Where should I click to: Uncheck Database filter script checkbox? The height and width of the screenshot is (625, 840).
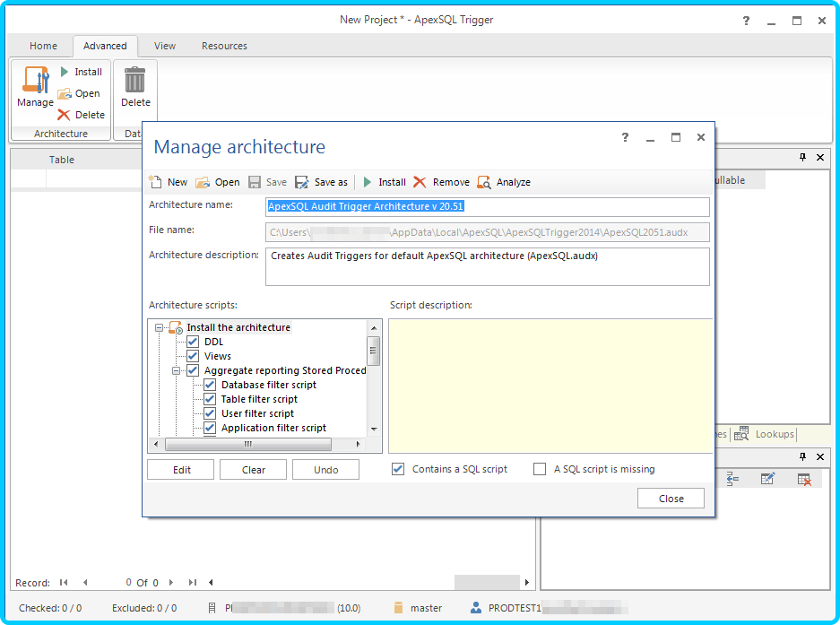[x=210, y=385]
